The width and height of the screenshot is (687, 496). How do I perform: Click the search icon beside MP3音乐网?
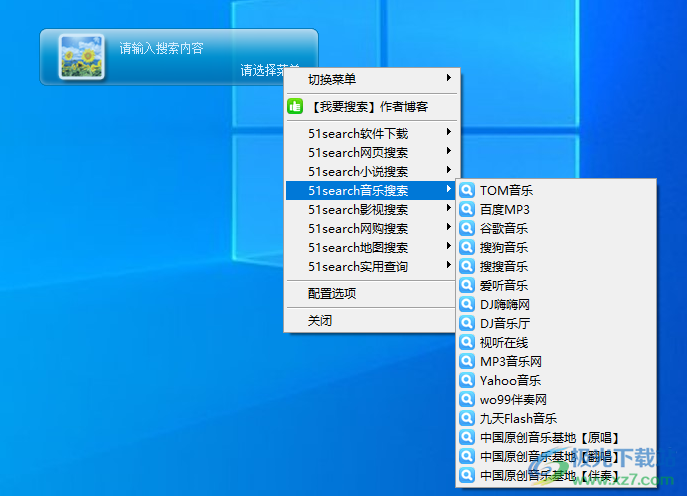467,361
